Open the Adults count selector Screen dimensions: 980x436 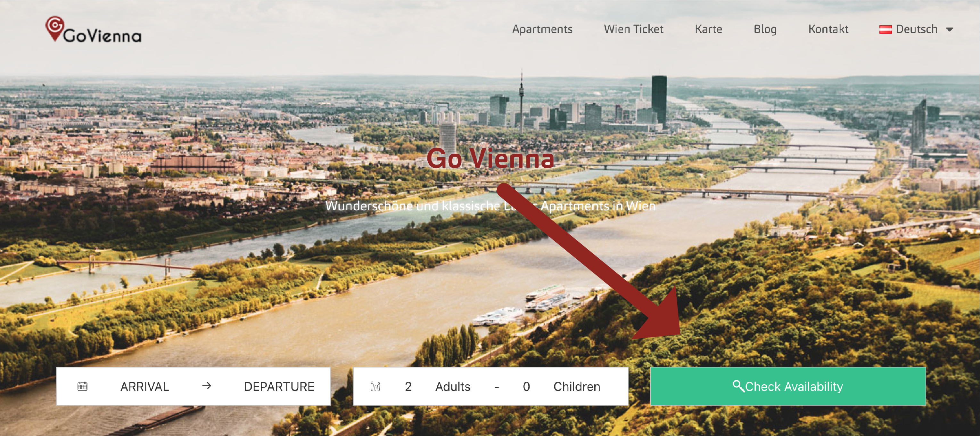coord(438,387)
